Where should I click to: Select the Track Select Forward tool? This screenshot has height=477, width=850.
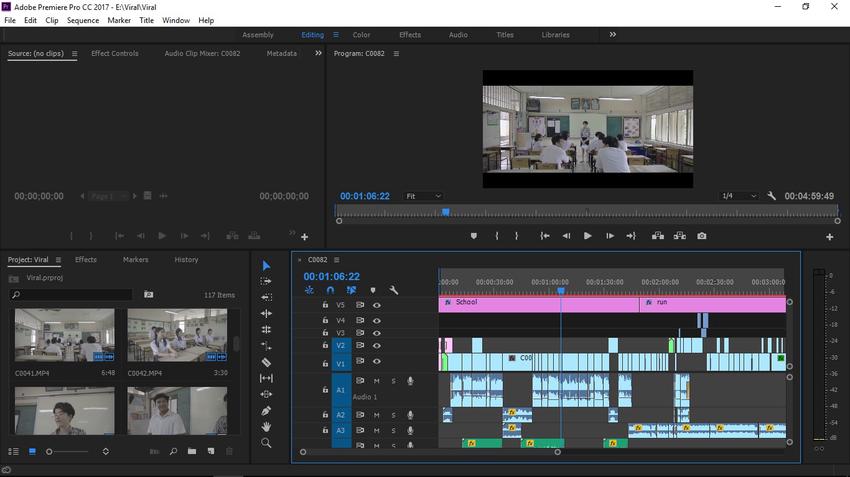tap(266, 281)
